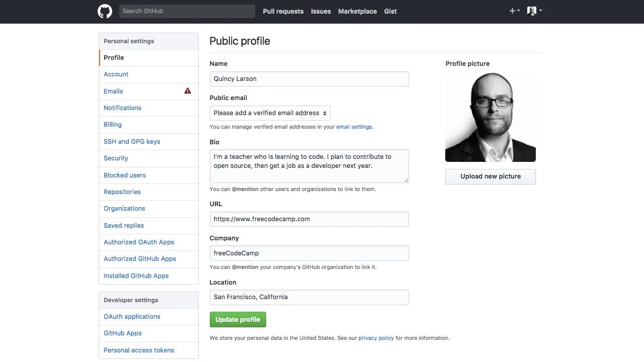644x362 pixels.
Task: Expand the Public email dropdown
Action: 270,113
